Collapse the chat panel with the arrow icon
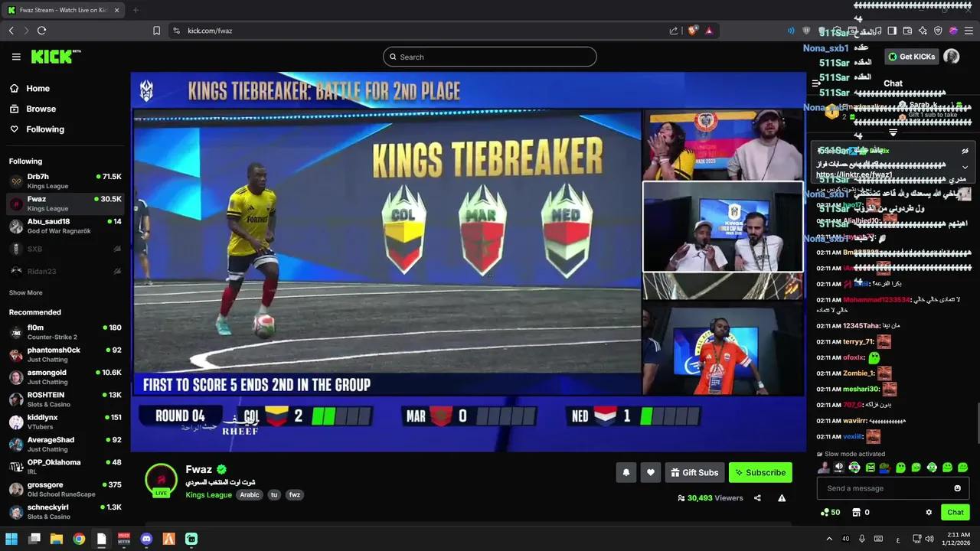 click(816, 83)
